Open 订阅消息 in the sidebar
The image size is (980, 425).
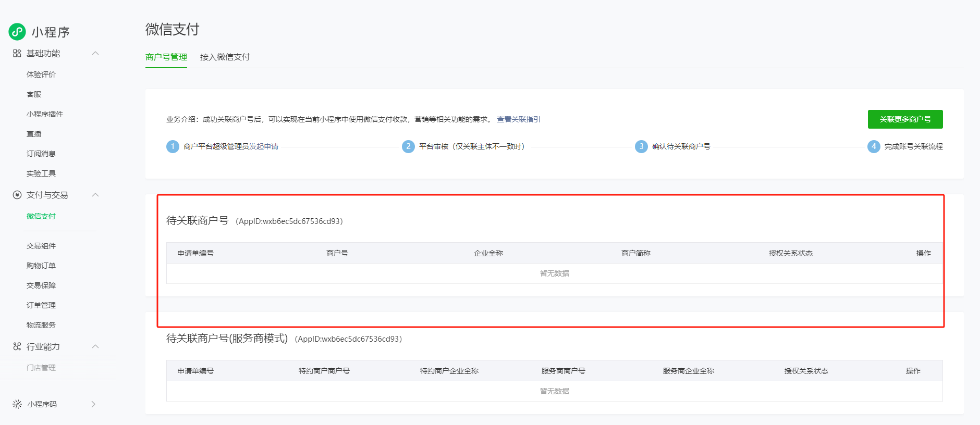(41, 154)
